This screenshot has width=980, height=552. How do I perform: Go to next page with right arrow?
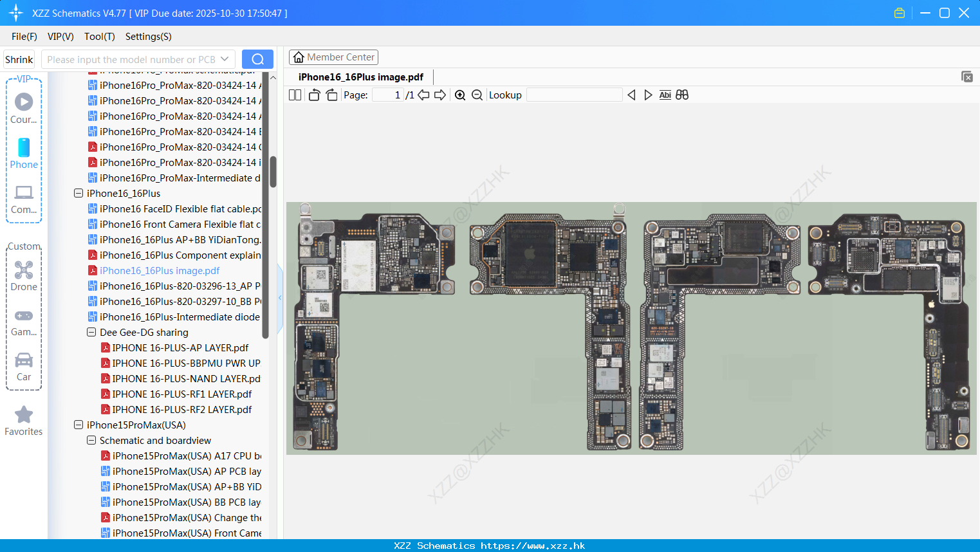point(440,95)
